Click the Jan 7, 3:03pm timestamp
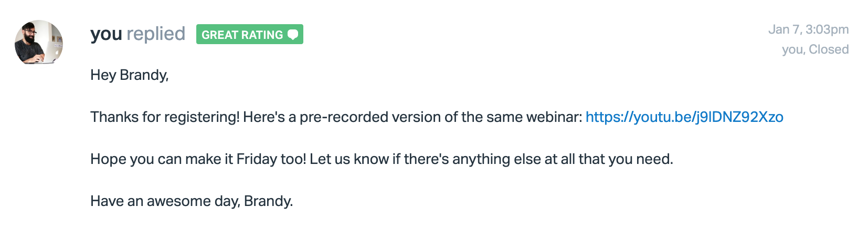 pyautogui.click(x=808, y=29)
